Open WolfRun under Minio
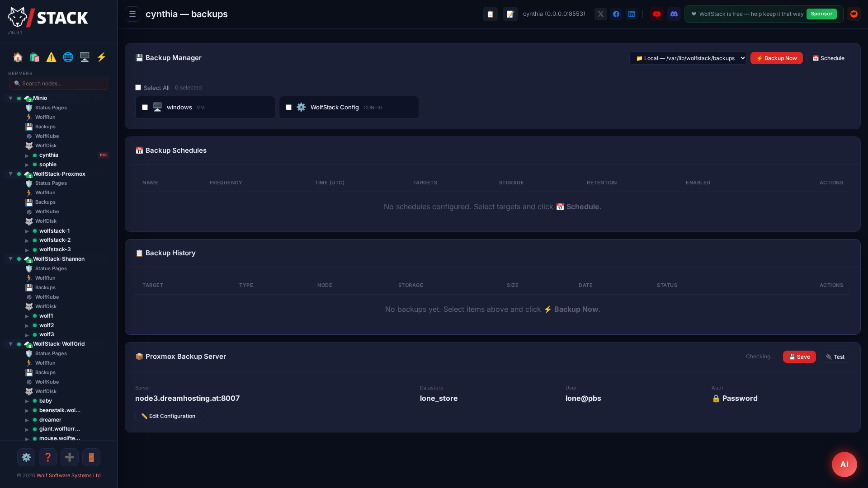The height and width of the screenshot is (488, 868). point(45,117)
